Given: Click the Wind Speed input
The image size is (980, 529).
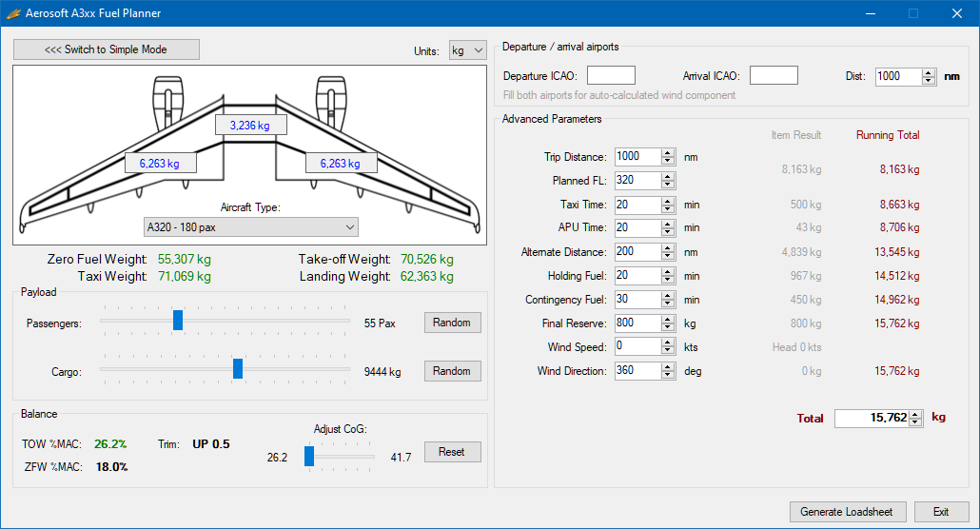Looking at the screenshot, I should click(x=637, y=345).
